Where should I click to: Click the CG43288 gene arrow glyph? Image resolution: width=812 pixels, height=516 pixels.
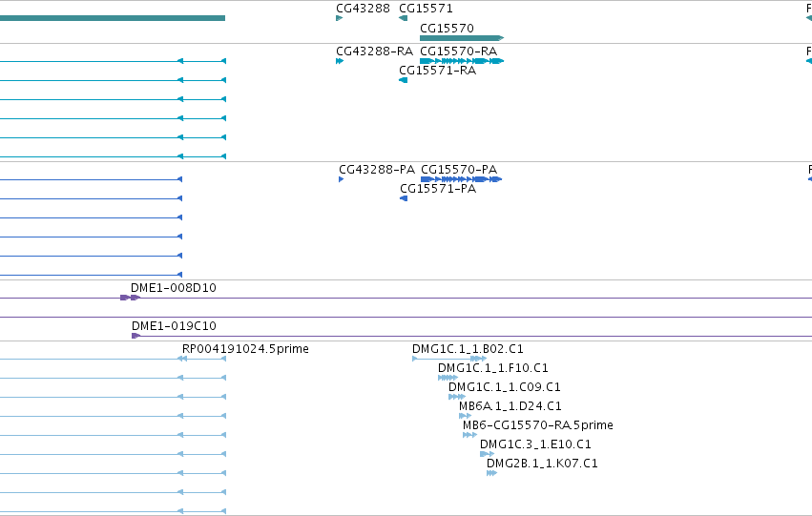pos(339,18)
